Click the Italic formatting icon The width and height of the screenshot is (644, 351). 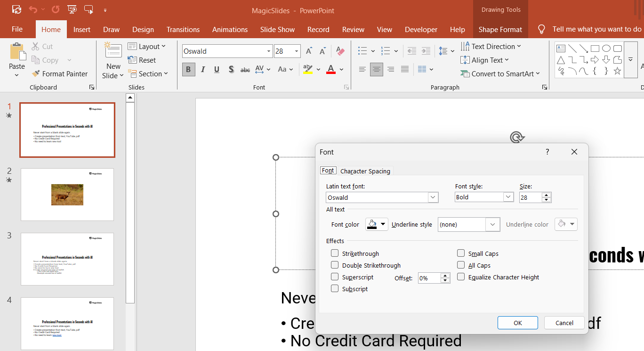click(203, 69)
